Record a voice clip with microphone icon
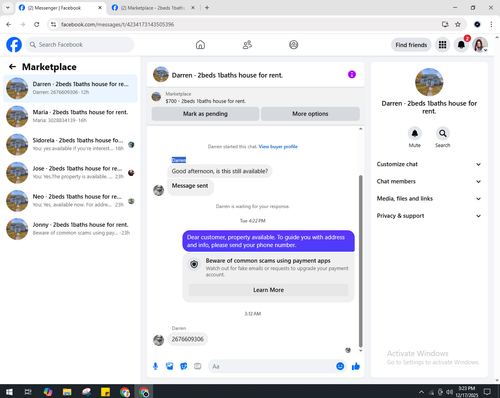The height and width of the screenshot is (398, 500). tap(155, 366)
